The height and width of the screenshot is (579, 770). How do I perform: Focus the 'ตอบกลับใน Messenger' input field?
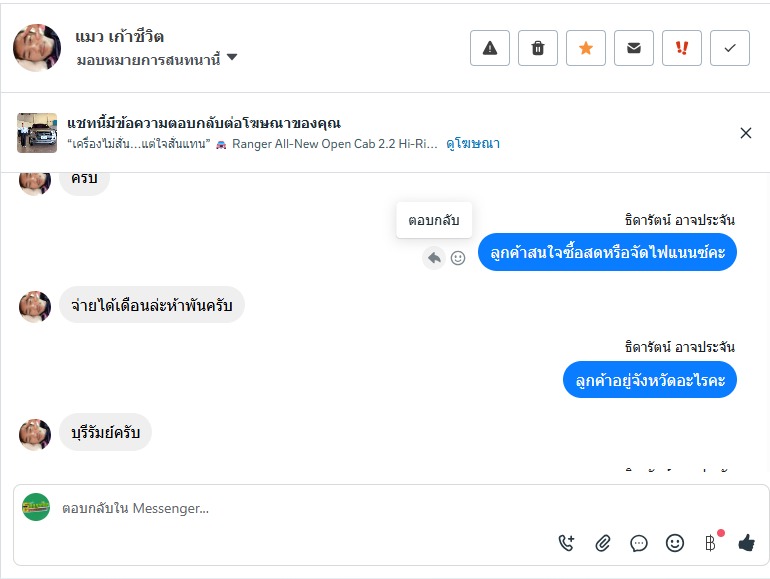300,508
